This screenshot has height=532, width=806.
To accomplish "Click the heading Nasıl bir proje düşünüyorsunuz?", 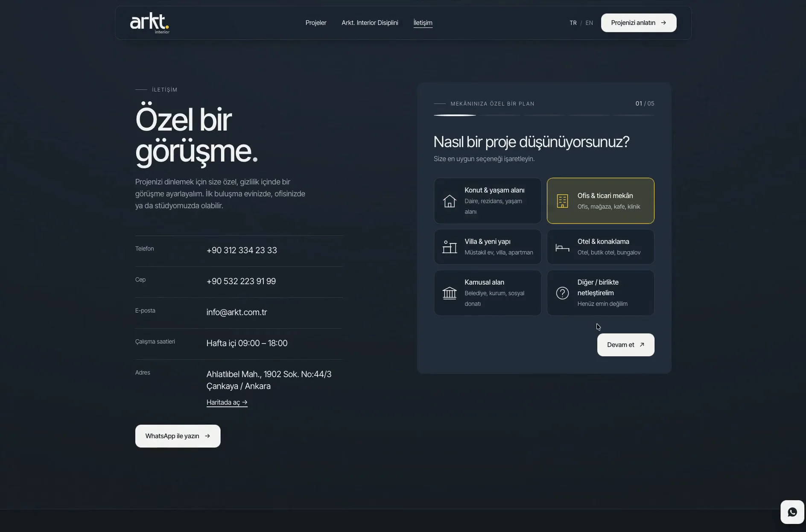I will point(531,142).
